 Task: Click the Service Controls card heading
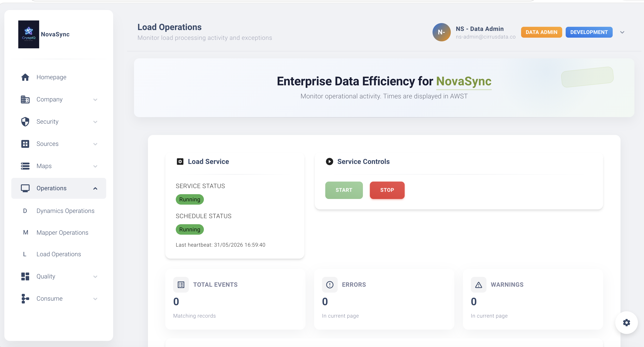point(364,162)
